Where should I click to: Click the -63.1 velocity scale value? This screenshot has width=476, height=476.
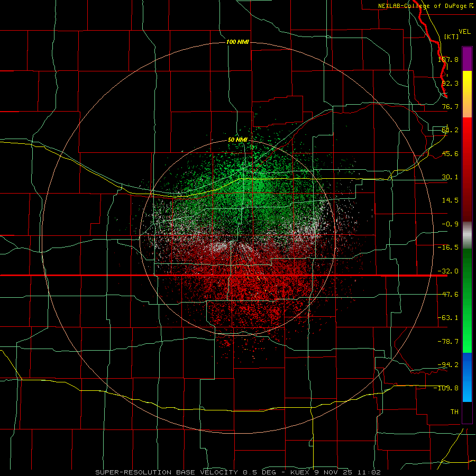tap(448, 318)
